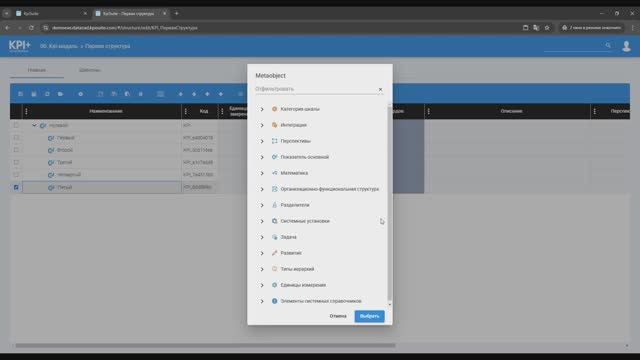Click the Kpi модель breadcrumb link
This screenshot has height=360, width=640.
(x=59, y=46)
